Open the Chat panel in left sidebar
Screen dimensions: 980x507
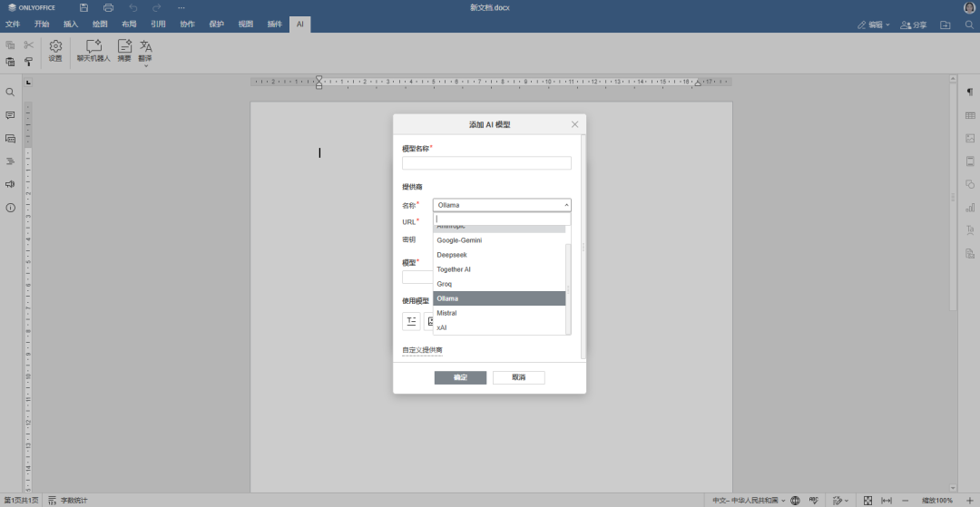pyautogui.click(x=10, y=139)
